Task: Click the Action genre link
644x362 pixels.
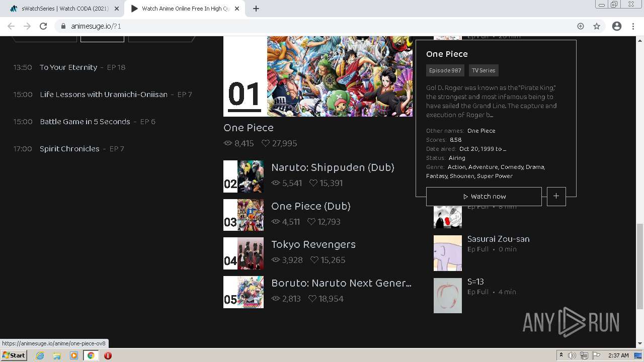Action: [x=456, y=167]
